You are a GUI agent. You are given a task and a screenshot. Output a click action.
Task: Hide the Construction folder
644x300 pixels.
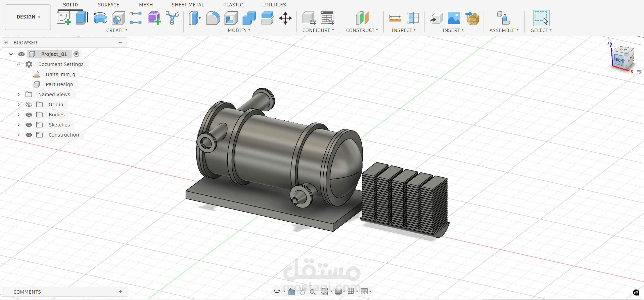coord(29,135)
